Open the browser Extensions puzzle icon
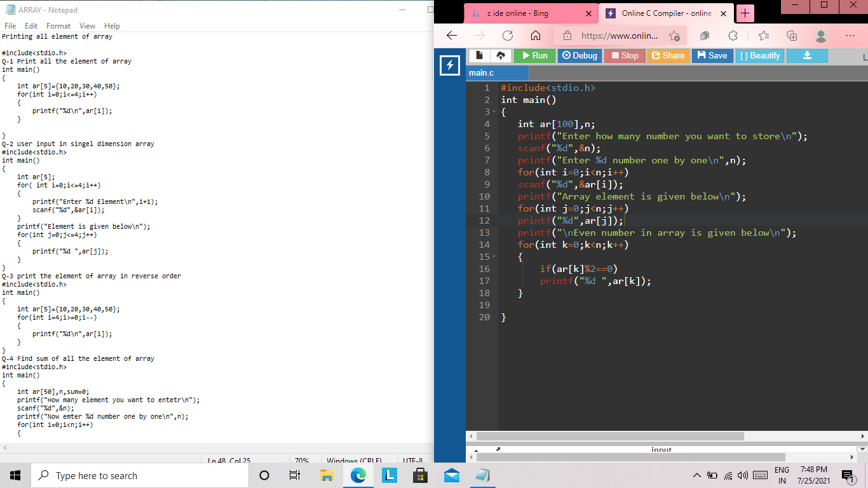Viewport: 868px width, 488px height. point(732,36)
